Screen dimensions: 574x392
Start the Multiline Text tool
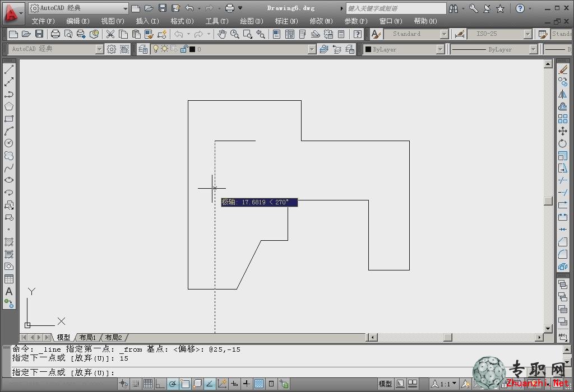tap(9, 291)
